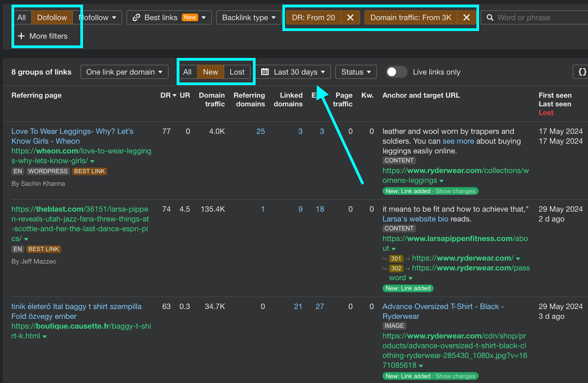Open tinik életerő Ital baggy page title
This screenshot has width=588, height=383.
tap(76, 311)
